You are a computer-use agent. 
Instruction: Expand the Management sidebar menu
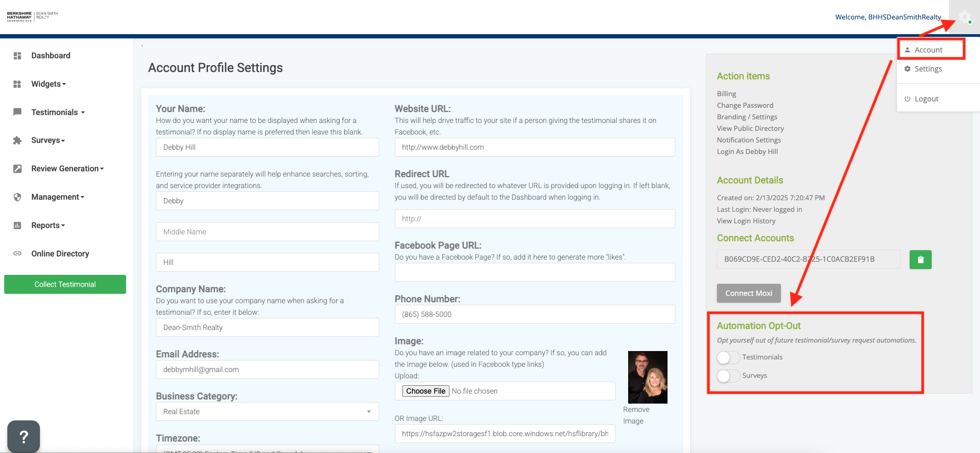point(58,197)
